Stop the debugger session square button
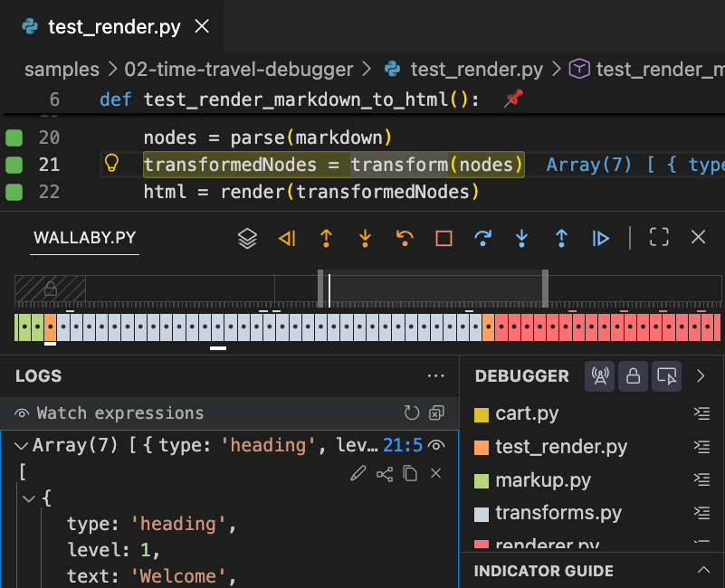 [444, 239]
